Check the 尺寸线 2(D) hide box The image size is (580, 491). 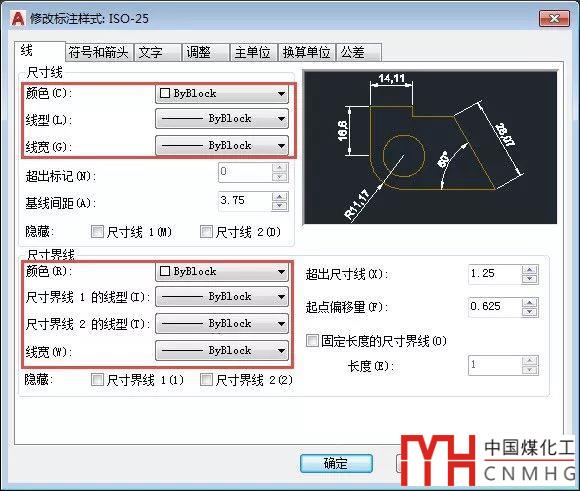pyautogui.click(x=206, y=232)
